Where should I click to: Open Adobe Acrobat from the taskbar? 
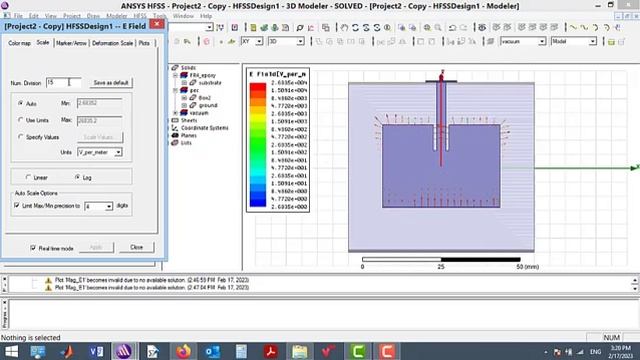coord(270,351)
